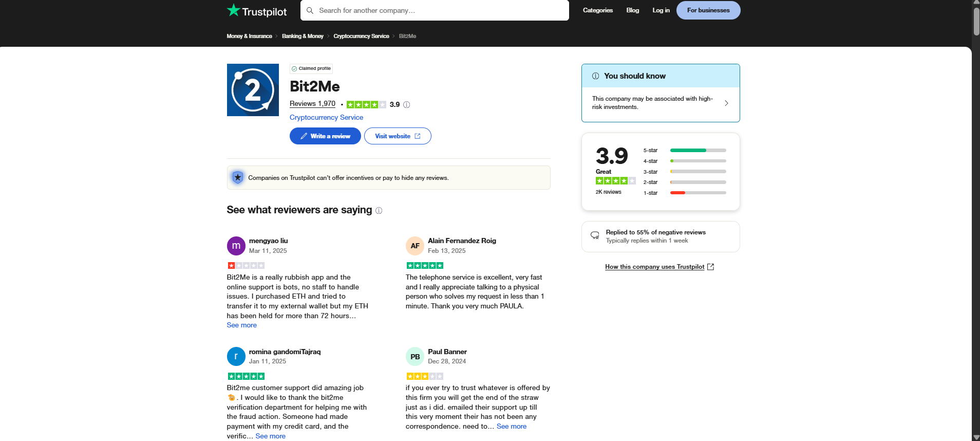The image size is (980, 441).
Task: Open the Reviews 1,970 link
Action: (312, 104)
